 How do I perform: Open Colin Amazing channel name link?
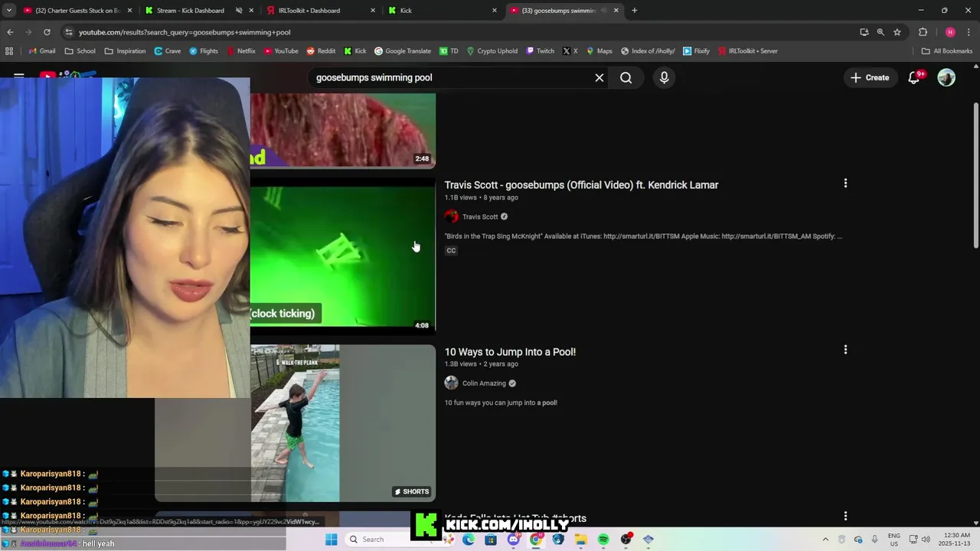click(x=484, y=383)
